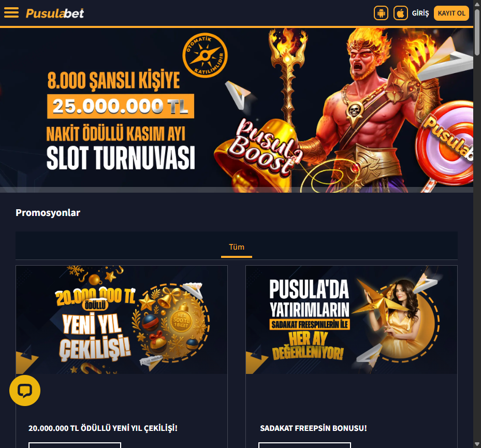Click the Otomatik Katılımlıdır compass badge

click(x=205, y=55)
